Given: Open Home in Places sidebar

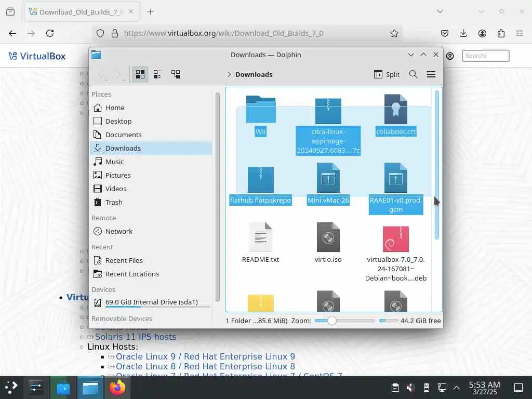Looking at the screenshot, I should click(151, 108).
